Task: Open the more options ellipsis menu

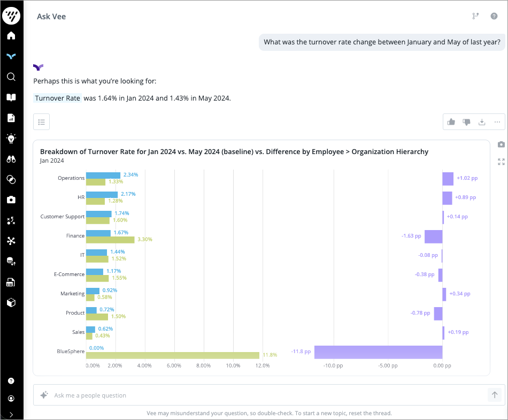Action: tap(497, 122)
